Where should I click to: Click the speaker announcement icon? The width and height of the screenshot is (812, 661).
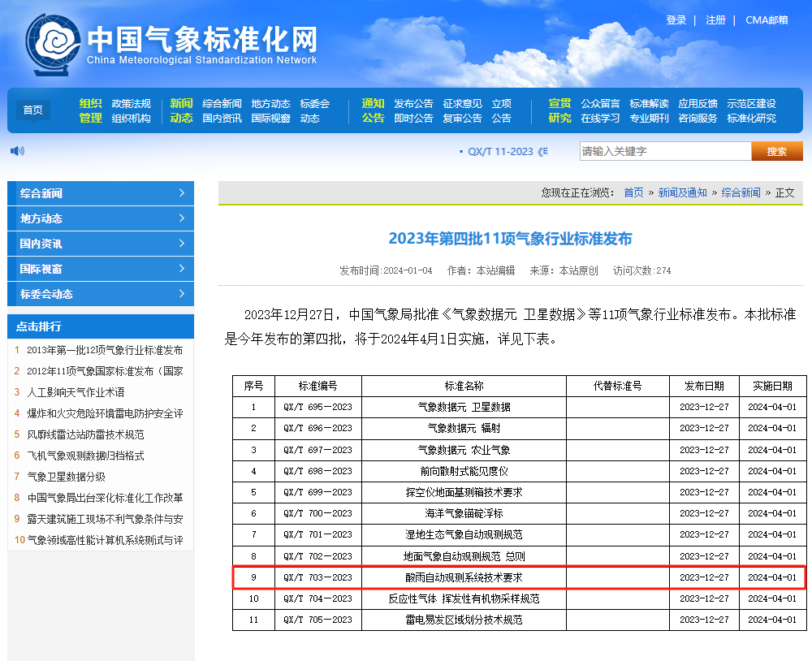point(17,150)
